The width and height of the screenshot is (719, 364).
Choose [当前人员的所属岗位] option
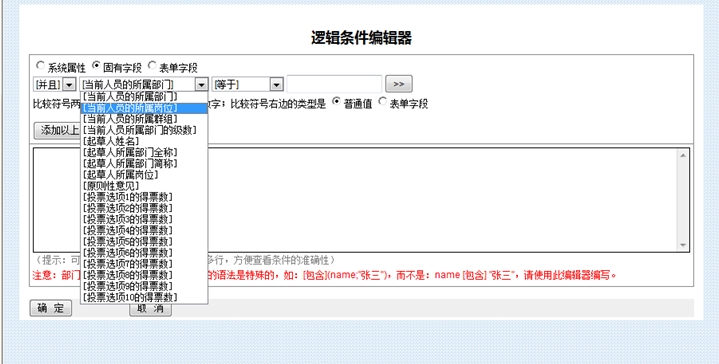[x=144, y=108]
